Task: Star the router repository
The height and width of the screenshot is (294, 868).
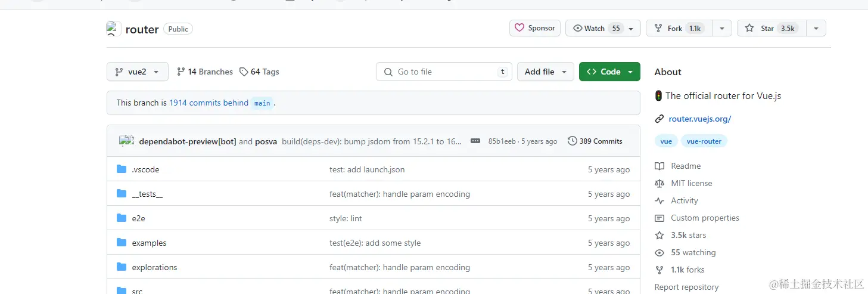Action: coord(771,28)
